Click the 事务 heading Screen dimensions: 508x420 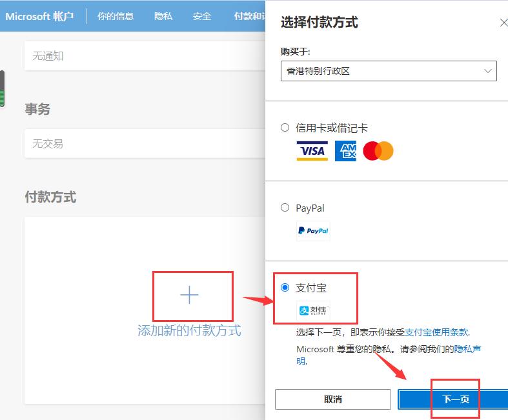[x=37, y=109]
